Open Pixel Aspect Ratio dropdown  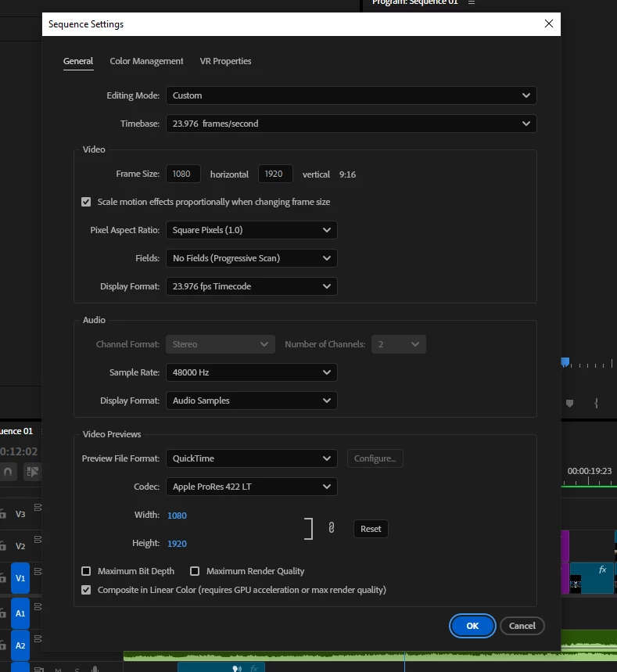coord(252,230)
